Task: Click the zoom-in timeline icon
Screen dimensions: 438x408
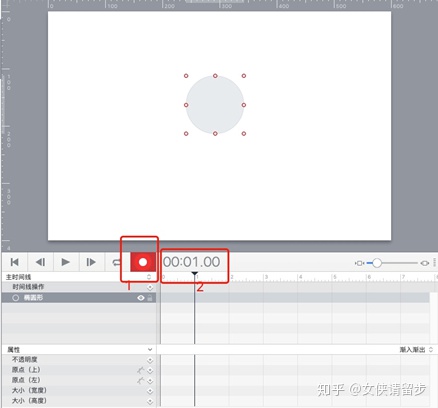Action: 425,263
